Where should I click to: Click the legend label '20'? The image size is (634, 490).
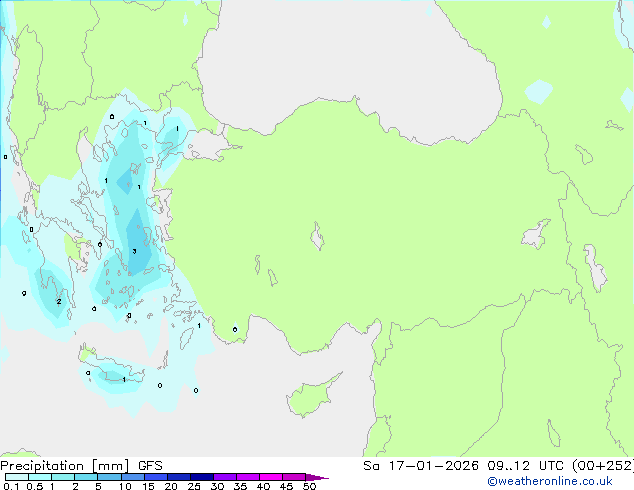[171, 486]
